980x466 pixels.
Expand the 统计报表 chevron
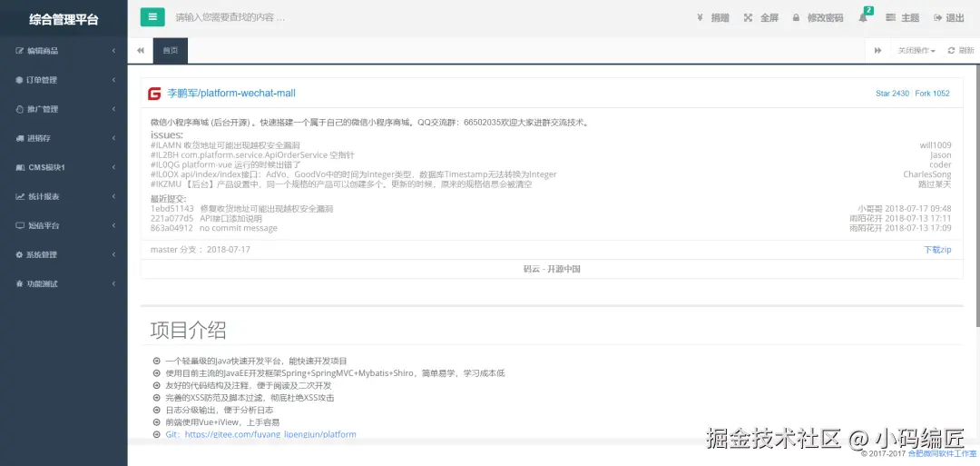point(113,196)
